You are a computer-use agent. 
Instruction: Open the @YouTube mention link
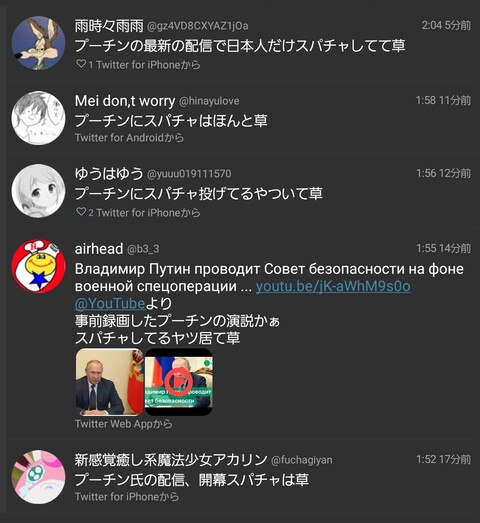[x=110, y=304]
